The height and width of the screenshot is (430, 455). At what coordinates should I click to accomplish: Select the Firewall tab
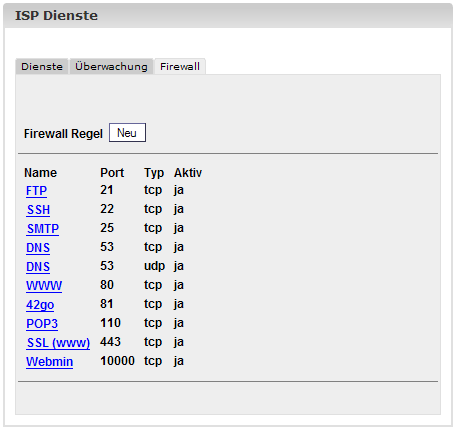click(x=180, y=66)
